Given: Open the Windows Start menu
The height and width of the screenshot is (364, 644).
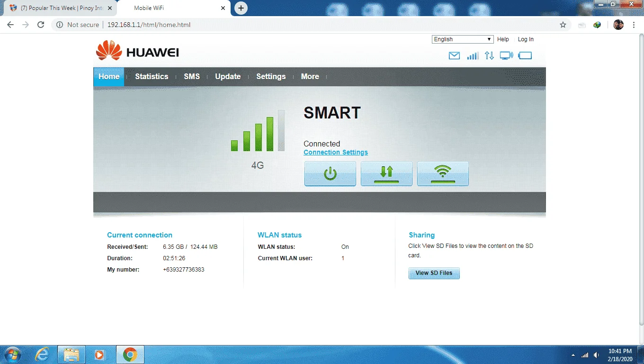Looking at the screenshot, I should pos(12,355).
